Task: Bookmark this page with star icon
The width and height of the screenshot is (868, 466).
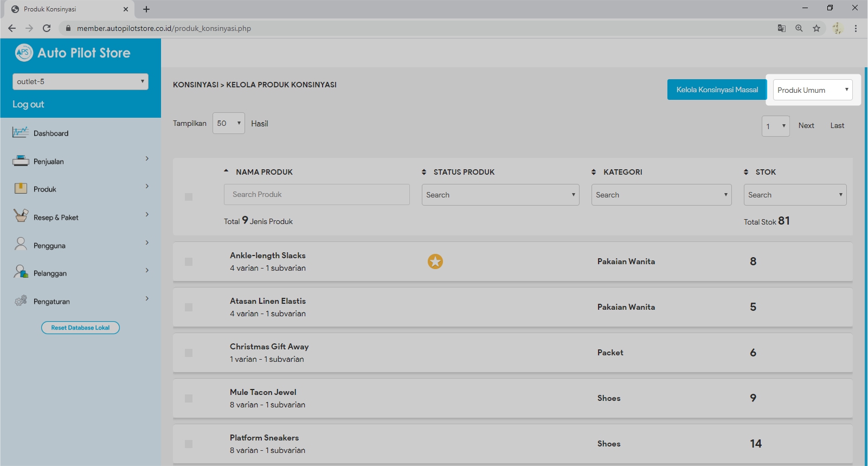Action: (816, 28)
